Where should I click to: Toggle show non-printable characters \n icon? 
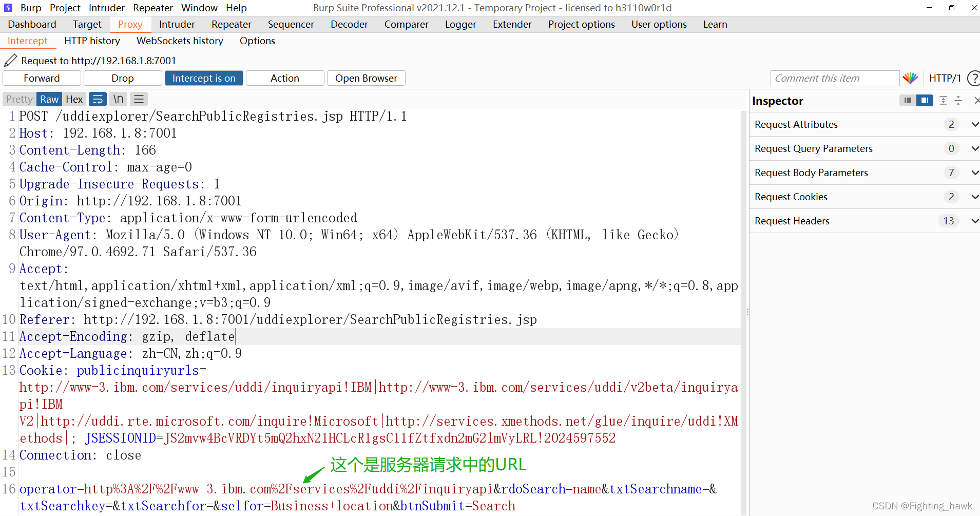(x=118, y=99)
